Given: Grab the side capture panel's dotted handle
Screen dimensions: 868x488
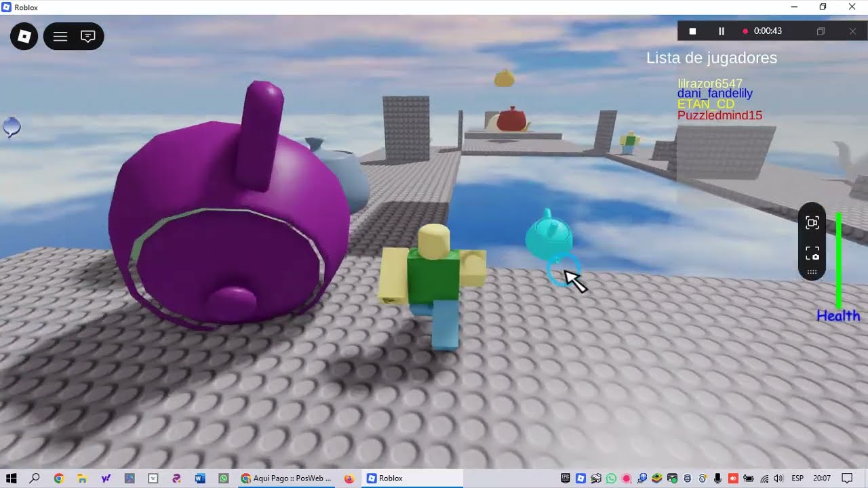Looking at the screenshot, I should tap(812, 272).
